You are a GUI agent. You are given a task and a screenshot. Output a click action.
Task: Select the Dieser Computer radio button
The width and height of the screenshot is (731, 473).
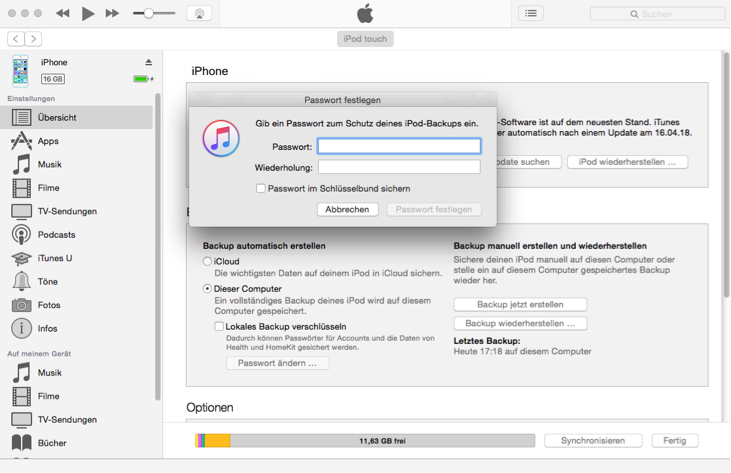pos(207,289)
